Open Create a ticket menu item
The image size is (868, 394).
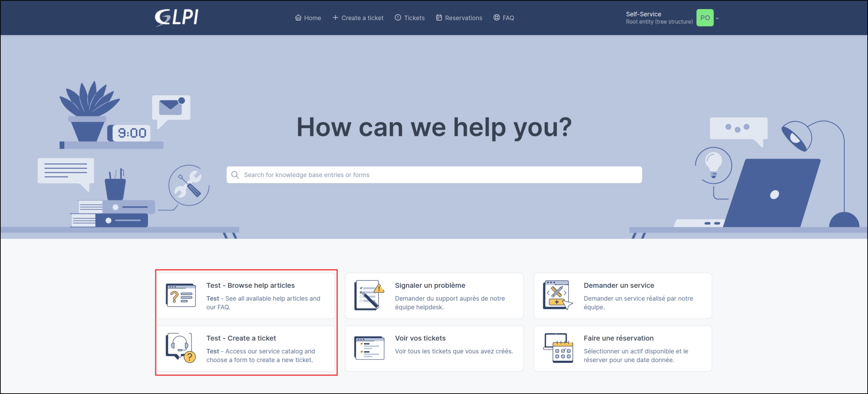(358, 18)
